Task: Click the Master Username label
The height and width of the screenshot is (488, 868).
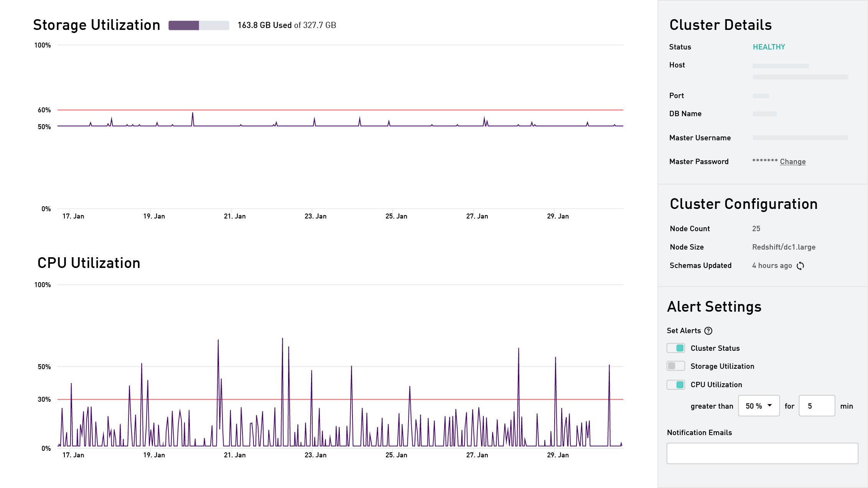Action: 700,138
